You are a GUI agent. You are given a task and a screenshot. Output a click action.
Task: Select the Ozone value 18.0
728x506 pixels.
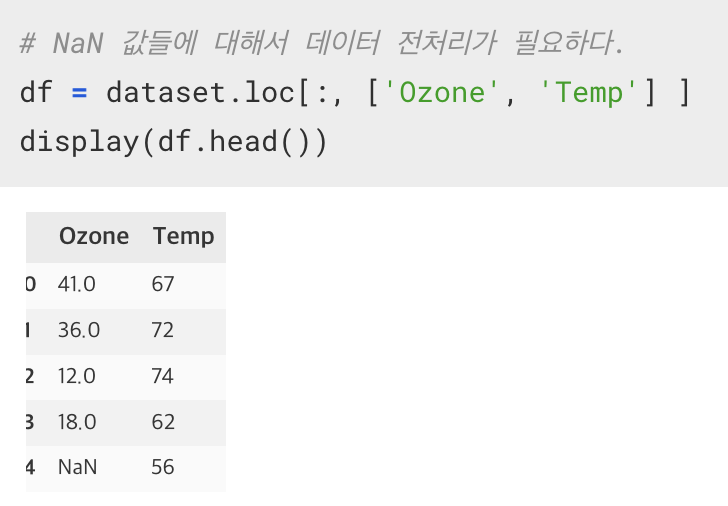(77, 422)
